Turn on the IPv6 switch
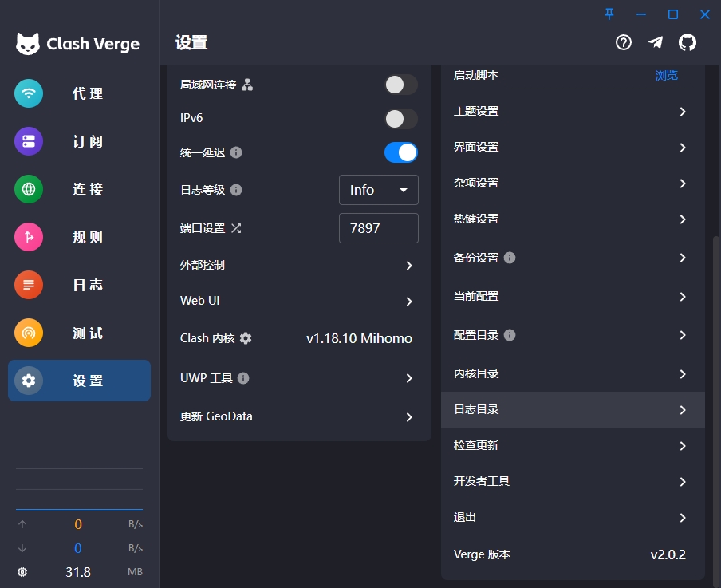 point(400,119)
